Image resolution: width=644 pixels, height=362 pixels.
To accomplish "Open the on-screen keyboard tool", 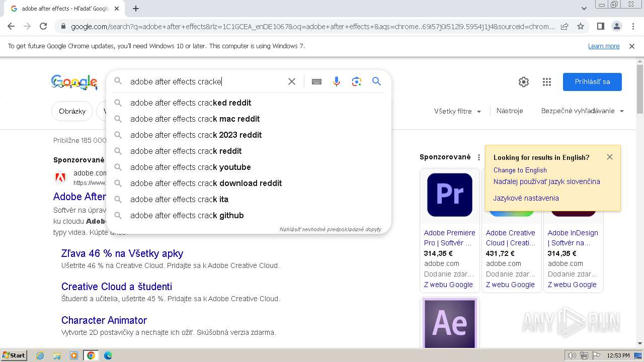I will click(x=316, y=81).
